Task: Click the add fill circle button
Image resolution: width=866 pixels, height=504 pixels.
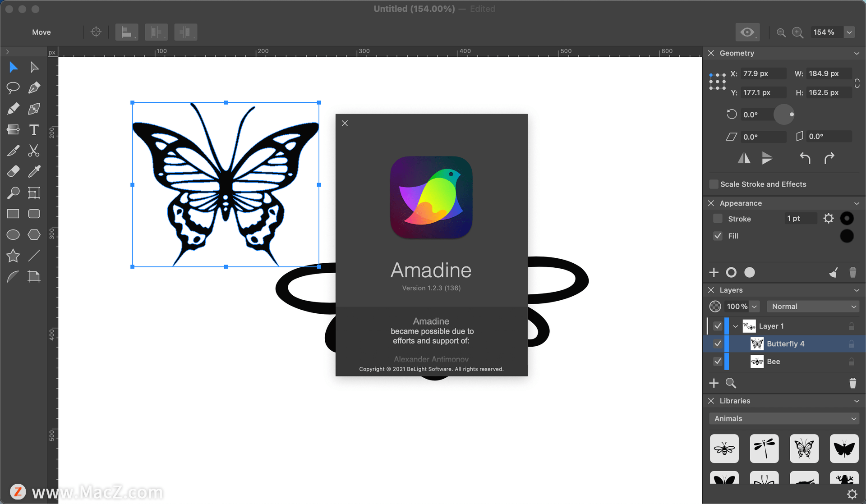Action: 750,272
